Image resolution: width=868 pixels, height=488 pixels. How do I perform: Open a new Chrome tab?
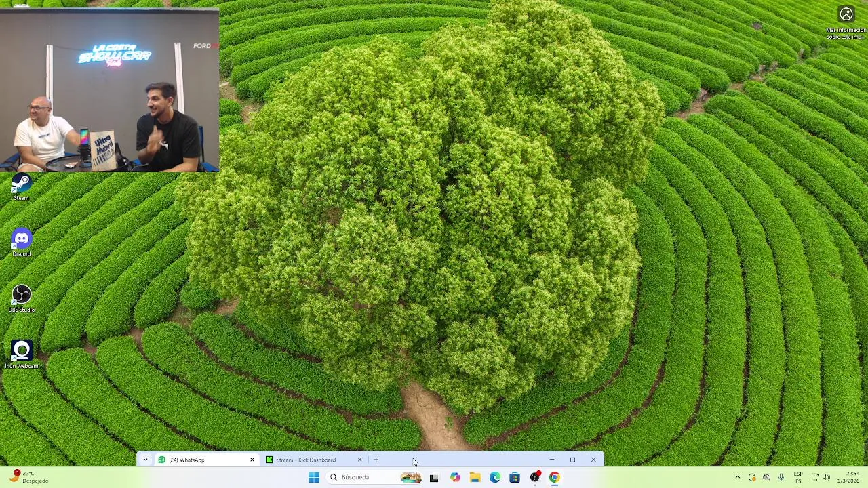(x=376, y=460)
